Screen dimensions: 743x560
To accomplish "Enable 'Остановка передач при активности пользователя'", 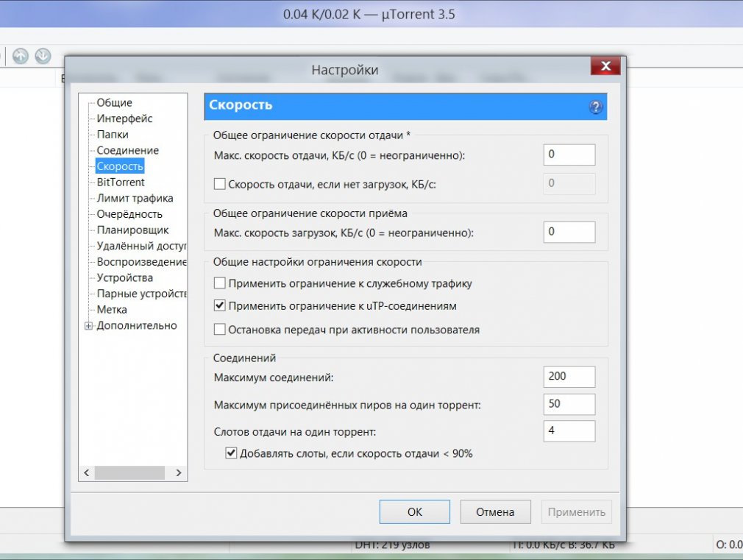I will 219,329.
